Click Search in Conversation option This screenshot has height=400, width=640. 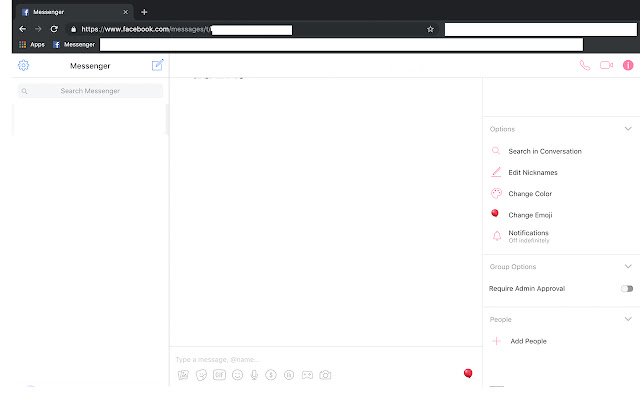pyautogui.click(x=545, y=151)
